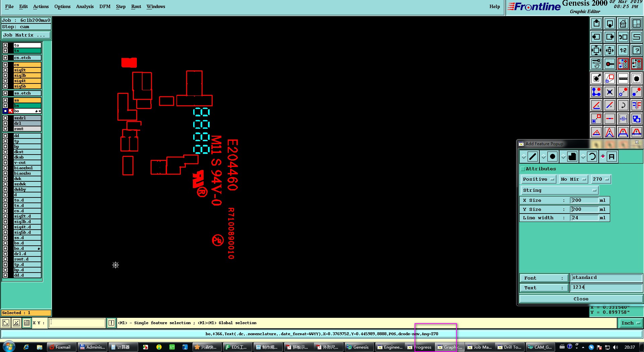
Task: Open the File menu
Action: 9,6
